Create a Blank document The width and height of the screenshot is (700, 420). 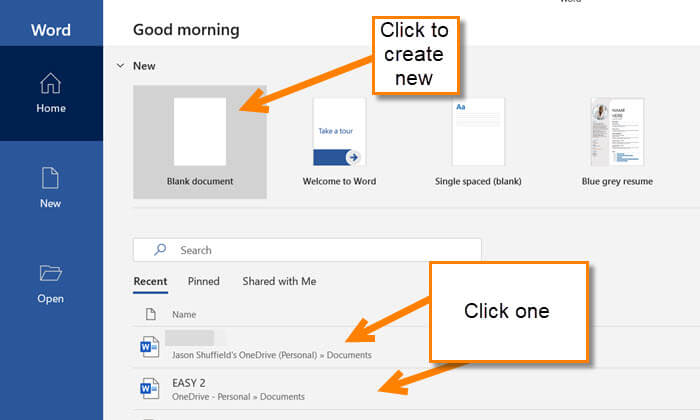(200, 142)
